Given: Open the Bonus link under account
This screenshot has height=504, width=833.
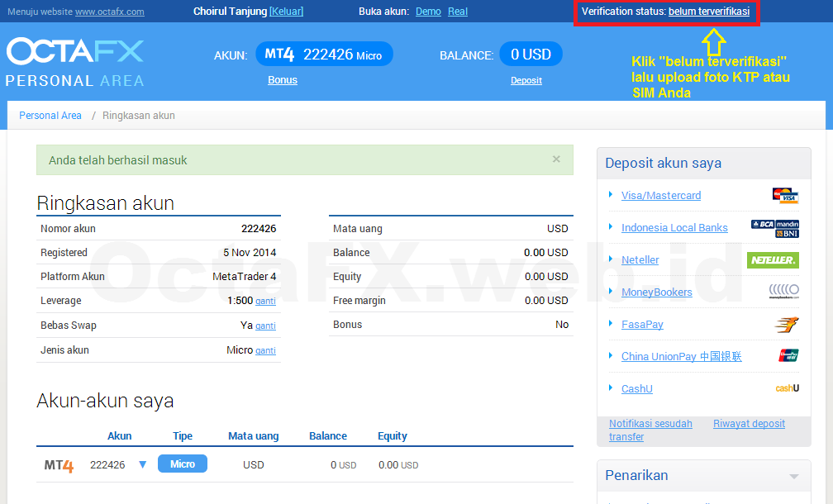Looking at the screenshot, I should [283, 80].
